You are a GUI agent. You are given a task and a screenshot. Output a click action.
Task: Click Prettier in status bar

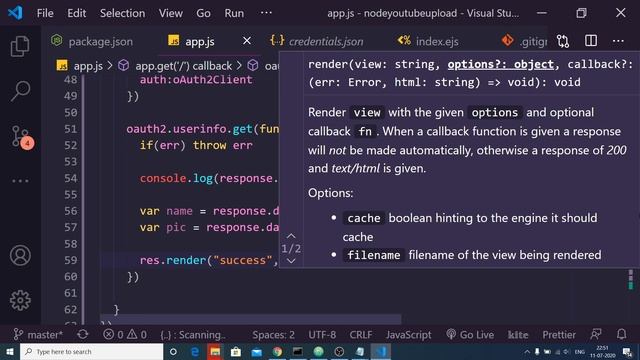click(x=559, y=335)
